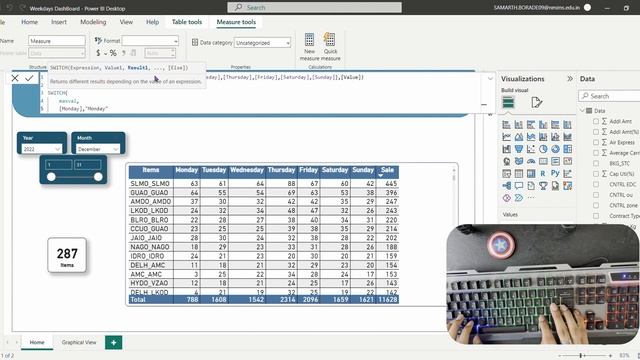Viewport: 640px width, 360px height.
Task: Select the ribbon chart visual
Action: coord(568,137)
